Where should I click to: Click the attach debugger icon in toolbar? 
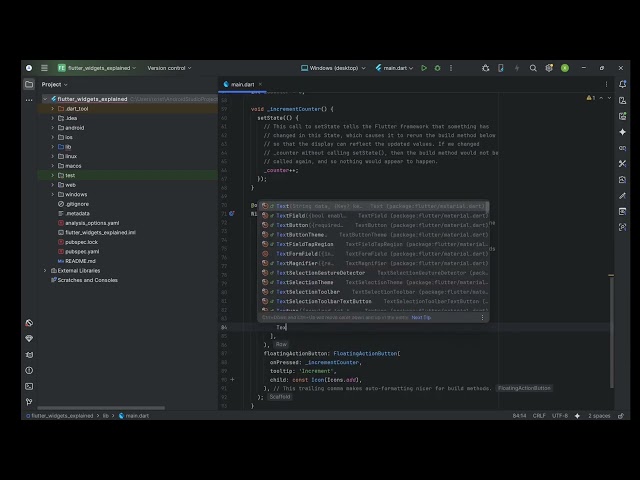[x=485, y=68]
